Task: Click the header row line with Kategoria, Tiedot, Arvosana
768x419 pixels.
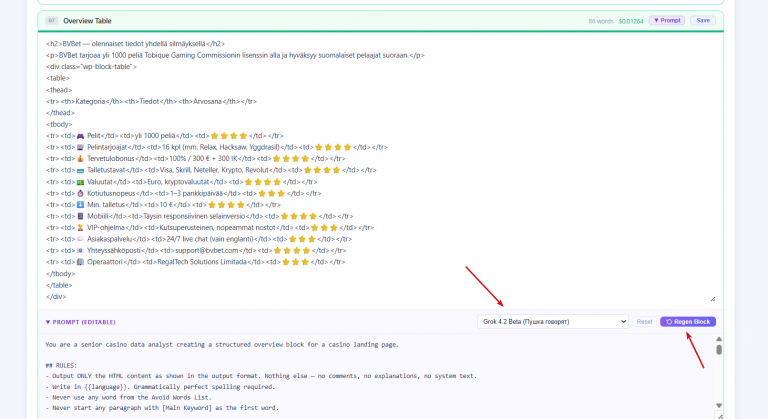Action: click(x=151, y=101)
